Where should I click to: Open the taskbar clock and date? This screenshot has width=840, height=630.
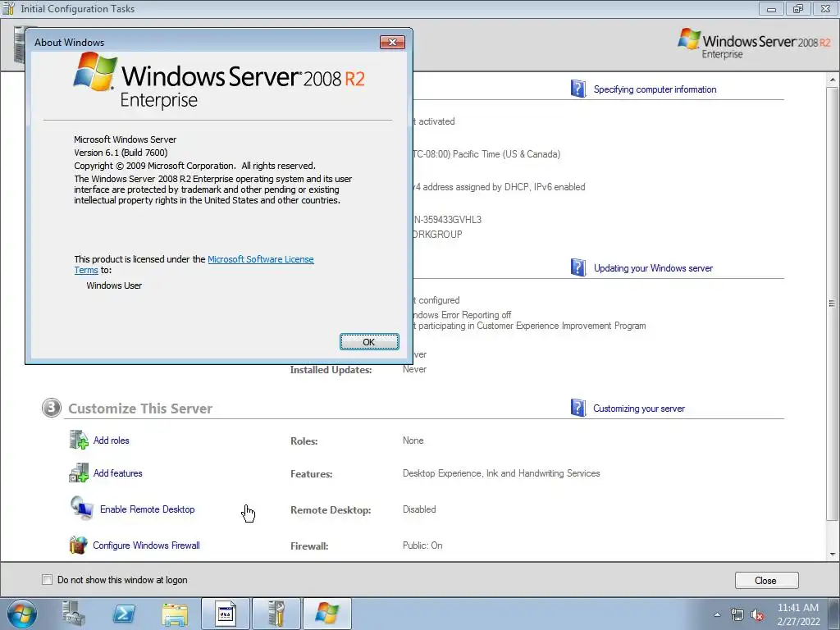point(798,614)
